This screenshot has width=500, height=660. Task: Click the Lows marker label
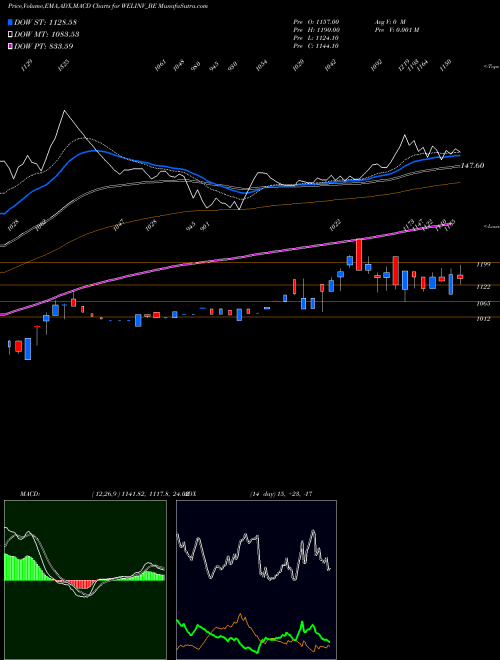click(x=492, y=226)
